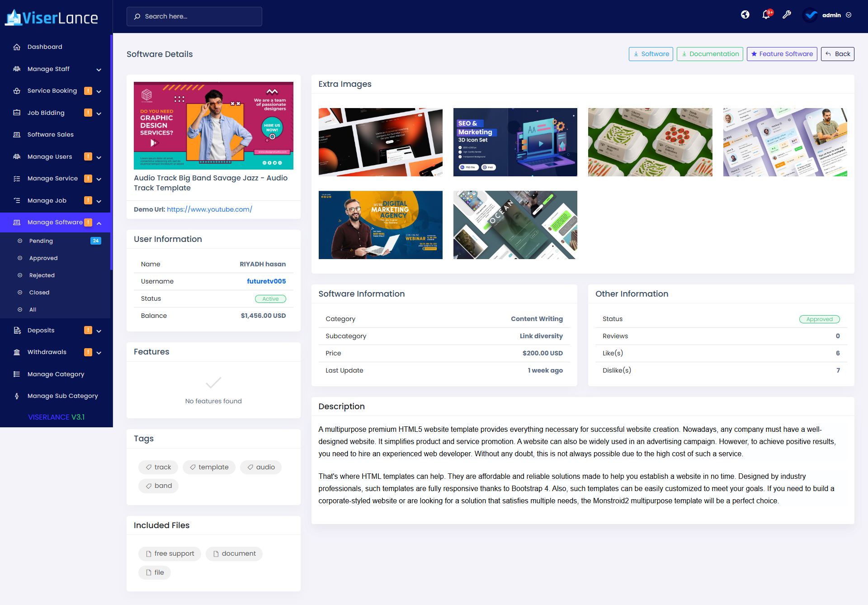Select the Rejected software filter
This screenshot has width=868, height=605.
click(x=42, y=275)
